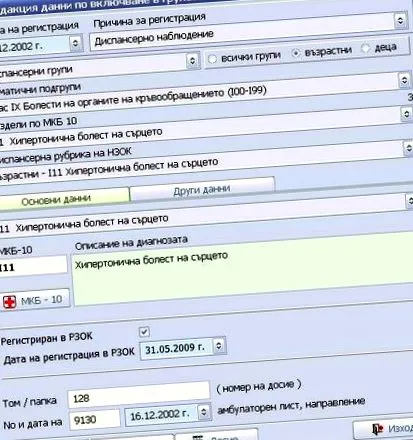Select the всички групи radio button
The height and width of the screenshot is (440, 413).
(x=212, y=59)
